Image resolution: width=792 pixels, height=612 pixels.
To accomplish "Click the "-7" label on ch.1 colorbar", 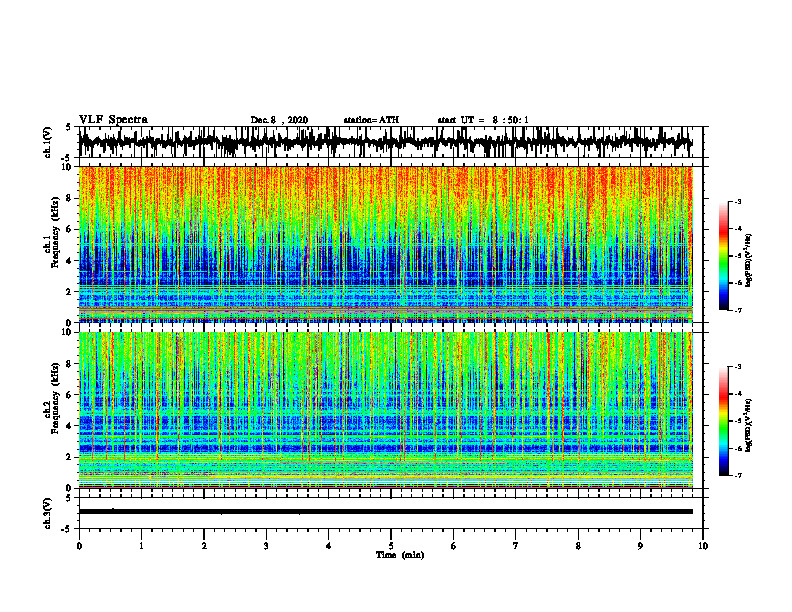I will 737,310.
